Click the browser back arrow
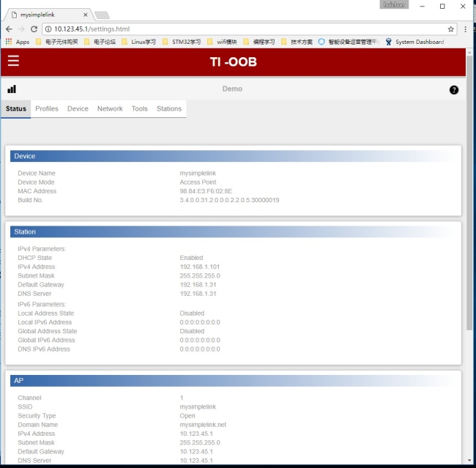This screenshot has height=468, width=476. (9, 29)
